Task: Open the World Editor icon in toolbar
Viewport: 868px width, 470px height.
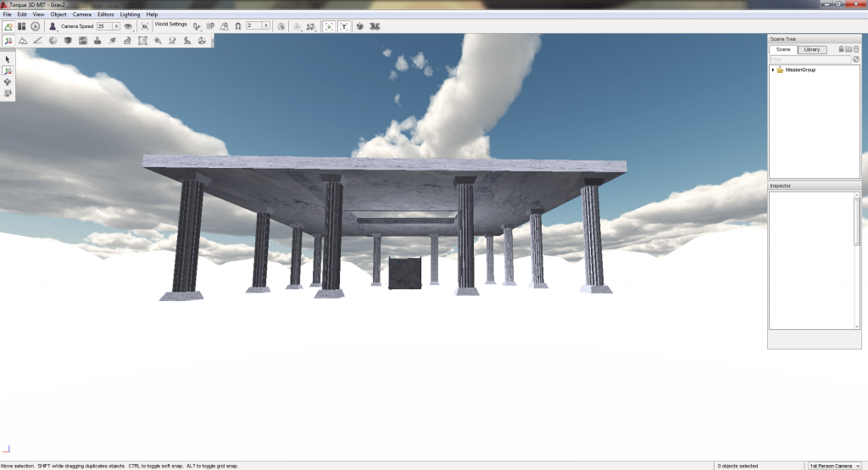Action: click(x=8, y=26)
